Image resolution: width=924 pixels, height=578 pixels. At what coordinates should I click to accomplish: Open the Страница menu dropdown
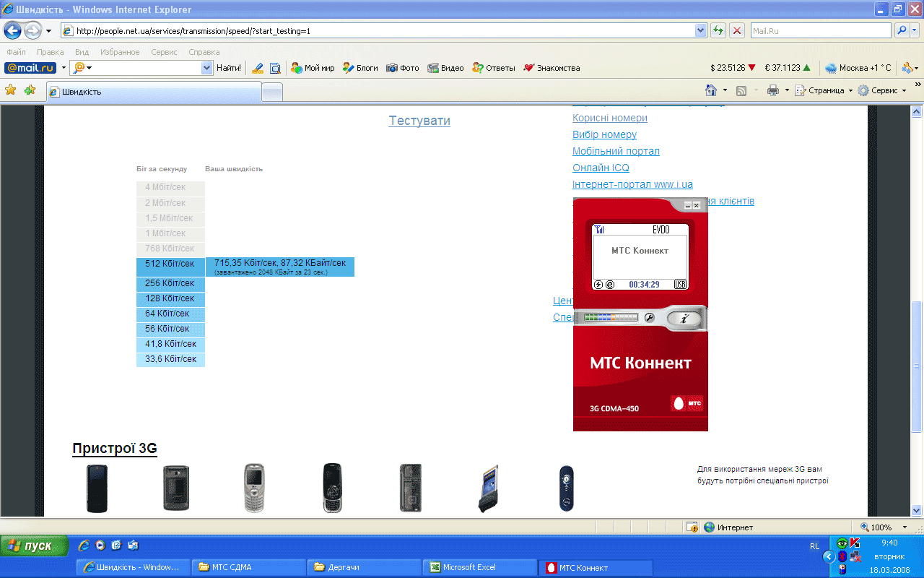tap(824, 90)
